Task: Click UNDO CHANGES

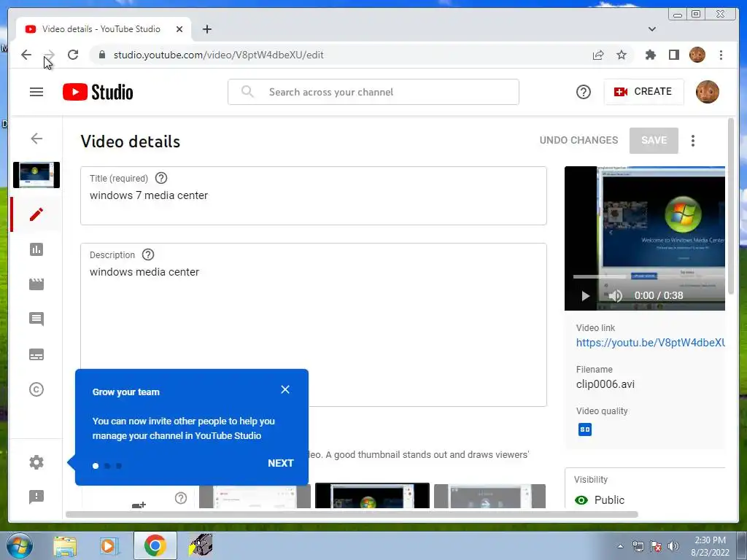Action: point(578,140)
